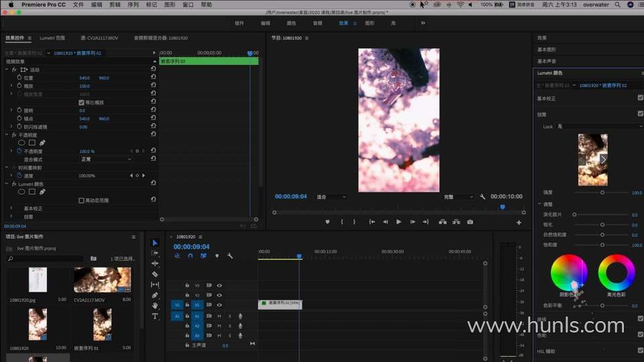Toggle V1 track visibility eye
644x362 pixels.
tap(219, 305)
